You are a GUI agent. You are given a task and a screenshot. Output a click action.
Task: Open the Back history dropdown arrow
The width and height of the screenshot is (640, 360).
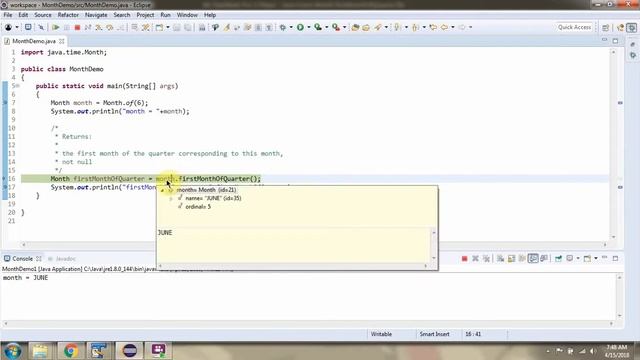click(453, 27)
